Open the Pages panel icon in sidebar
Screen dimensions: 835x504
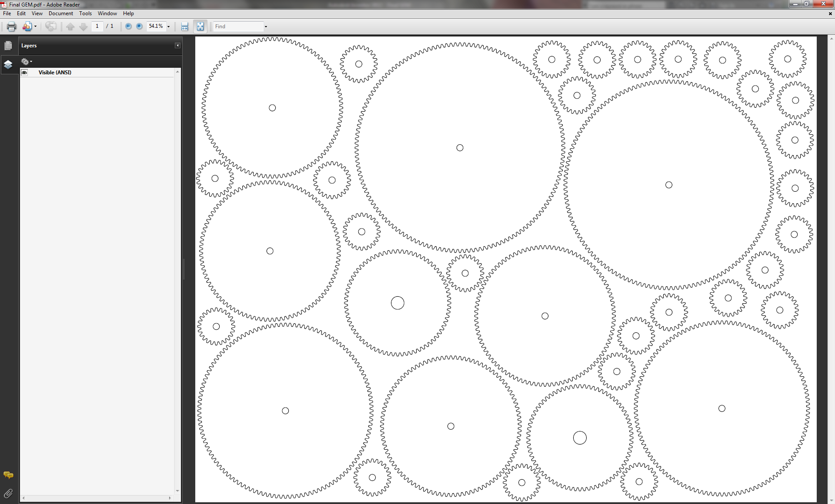[x=8, y=46]
